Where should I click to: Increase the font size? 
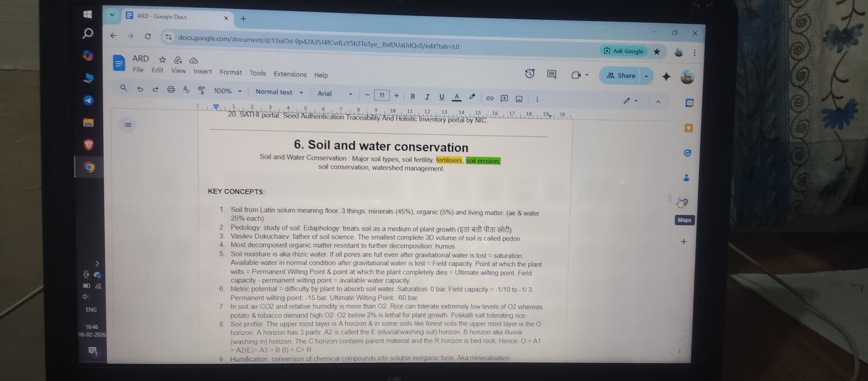tap(396, 96)
